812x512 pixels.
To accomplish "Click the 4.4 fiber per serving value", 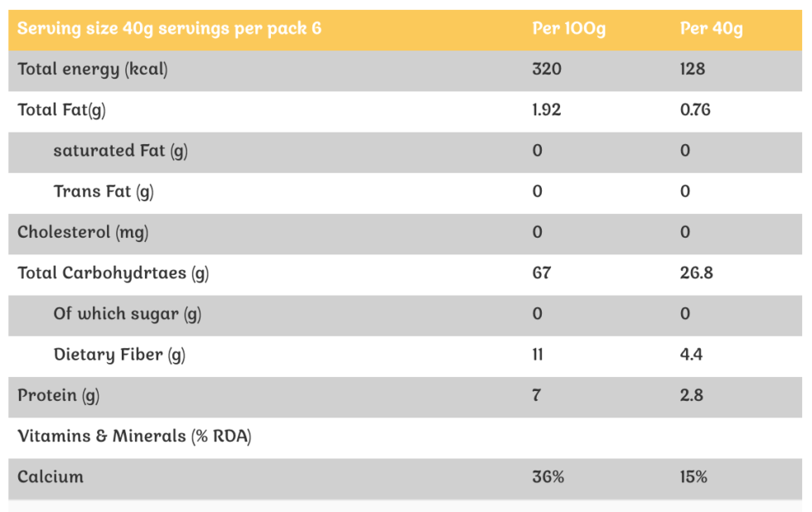I will coord(691,355).
